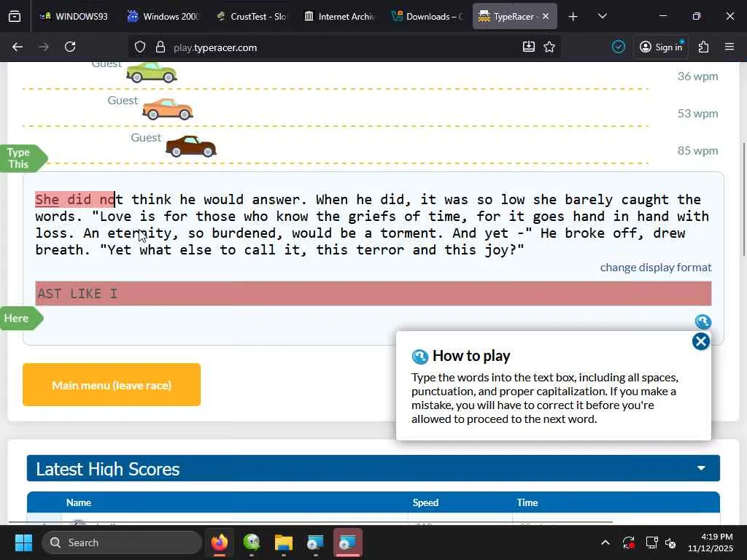Click the taskbar Search box
The width and height of the screenshot is (747, 560).
(x=122, y=542)
